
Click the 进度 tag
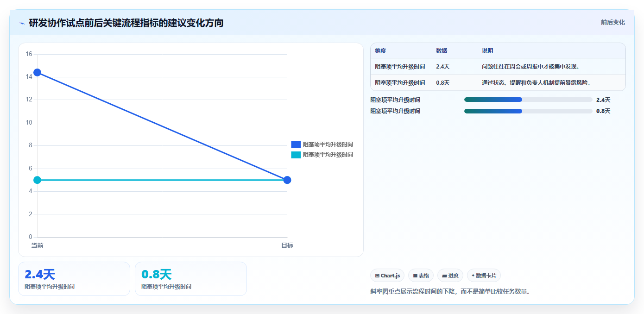(450, 276)
